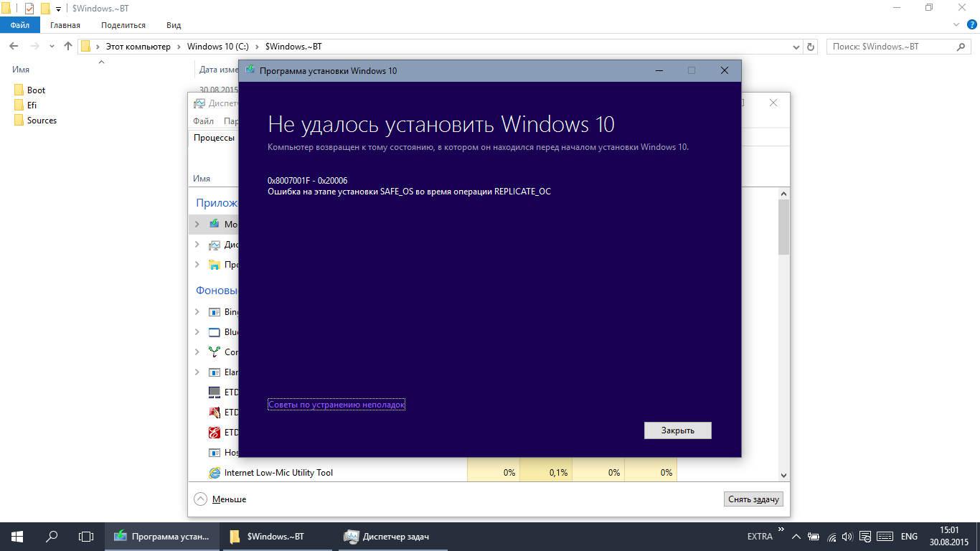Collapse Task Manager with the Меньше button
Screen dimensions: 980x551
[220, 499]
